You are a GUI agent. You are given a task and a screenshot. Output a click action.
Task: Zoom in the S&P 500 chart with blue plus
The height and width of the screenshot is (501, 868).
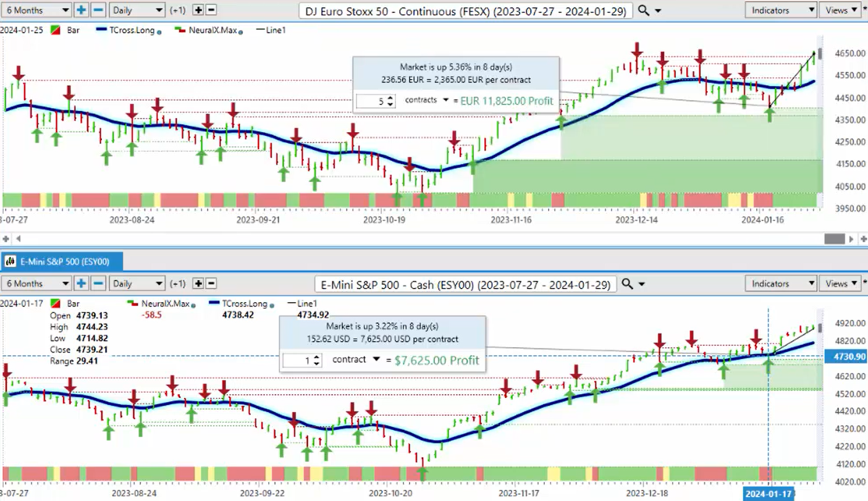coord(81,284)
